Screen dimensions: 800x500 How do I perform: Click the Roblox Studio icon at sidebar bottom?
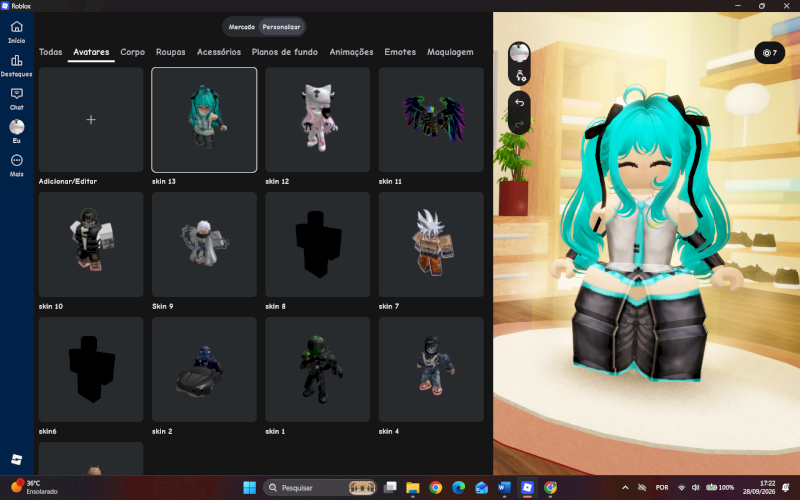click(x=16, y=459)
